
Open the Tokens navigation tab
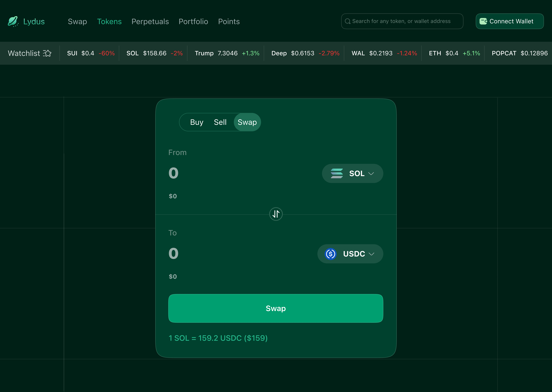(x=109, y=21)
